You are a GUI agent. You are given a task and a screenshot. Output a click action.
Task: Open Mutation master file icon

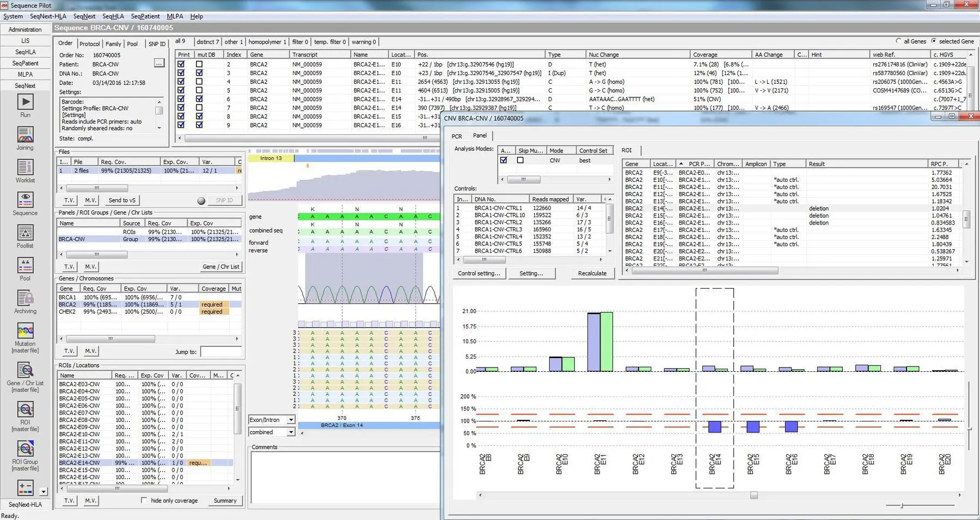click(25, 331)
